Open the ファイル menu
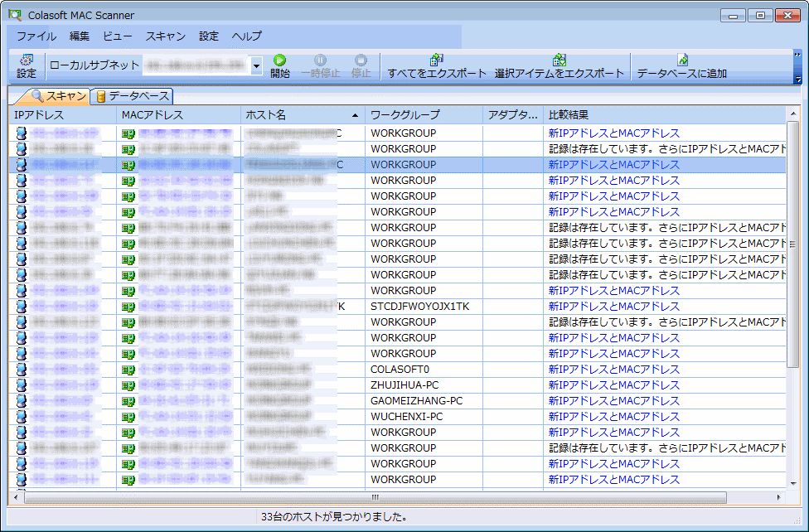Viewport: 809px width, 532px height. pyautogui.click(x=36, y=36)
